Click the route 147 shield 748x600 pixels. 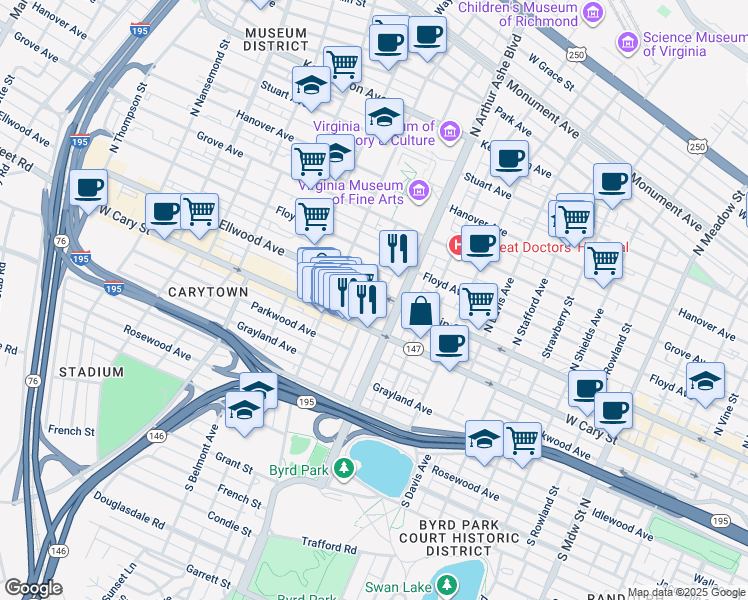pos(413,349)
